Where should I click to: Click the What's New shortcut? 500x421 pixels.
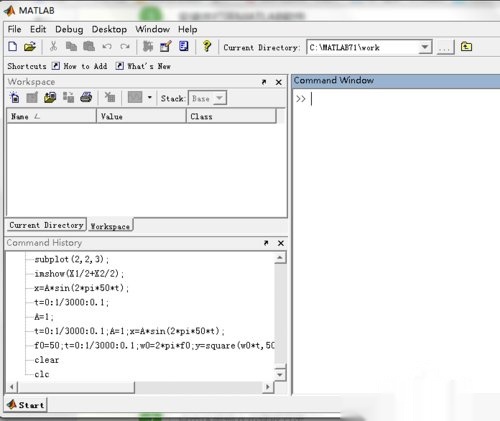pos(143,66)
